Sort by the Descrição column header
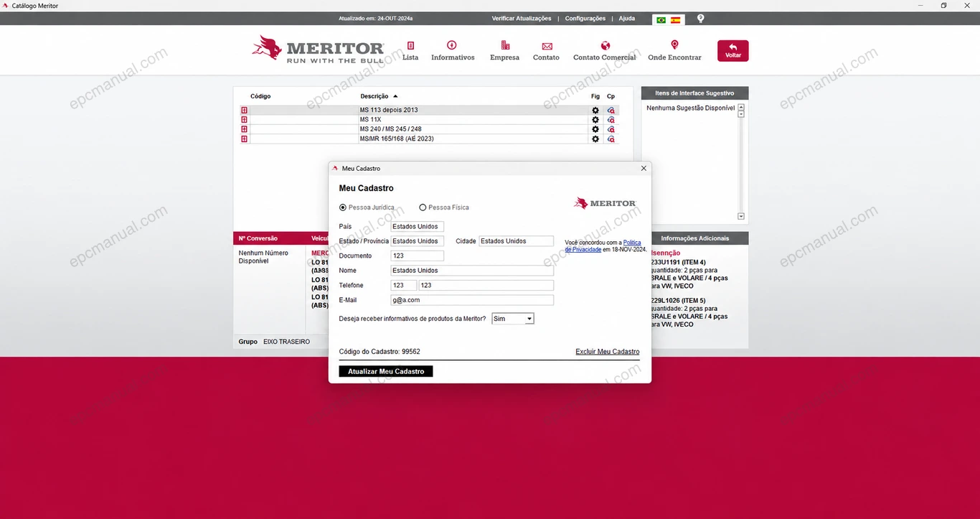Image resolution: width=980 pixels, height=519 pixels. pyautogui.click(x=374, y=96)
